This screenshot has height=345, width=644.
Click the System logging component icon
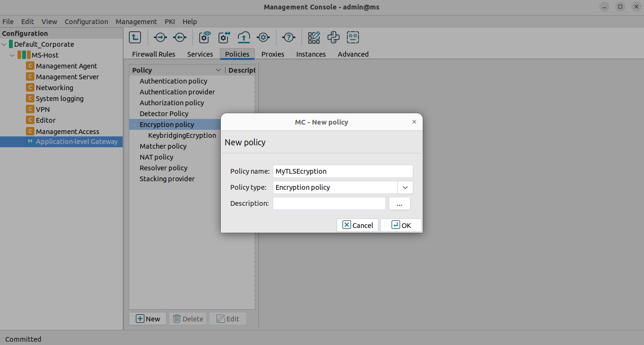pos(30,98)
